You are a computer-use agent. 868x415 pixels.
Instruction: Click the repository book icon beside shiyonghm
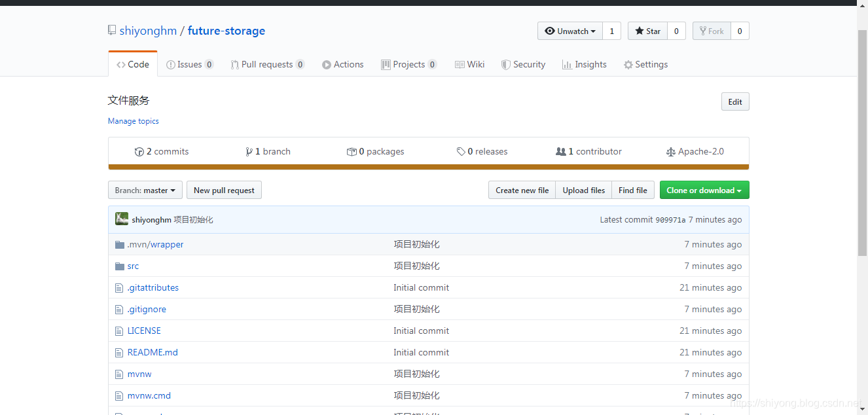click(112, 30)
